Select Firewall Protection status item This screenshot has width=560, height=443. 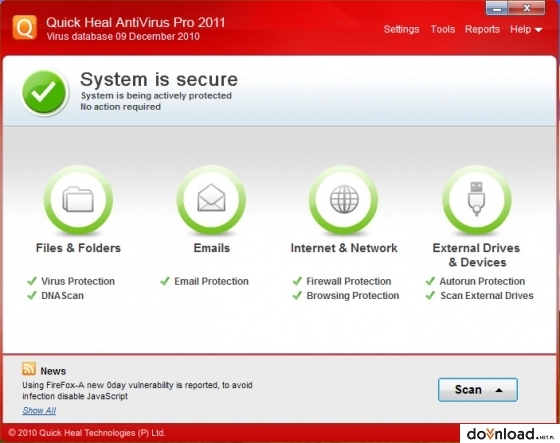(342, 281)
